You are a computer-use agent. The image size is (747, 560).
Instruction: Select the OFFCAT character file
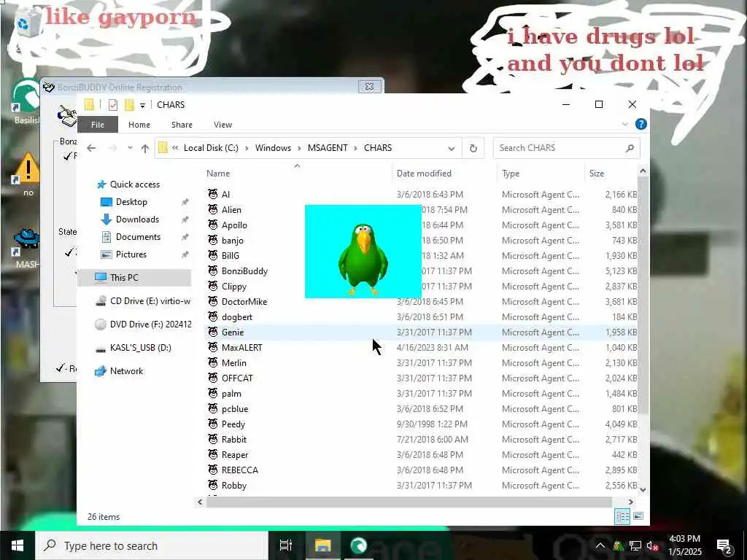pos(231,378)
